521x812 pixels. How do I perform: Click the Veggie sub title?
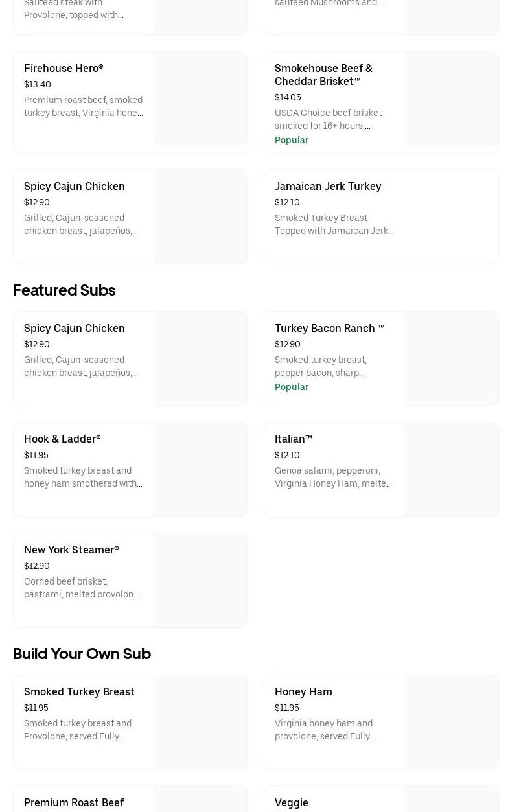click(x=292, y=802)
